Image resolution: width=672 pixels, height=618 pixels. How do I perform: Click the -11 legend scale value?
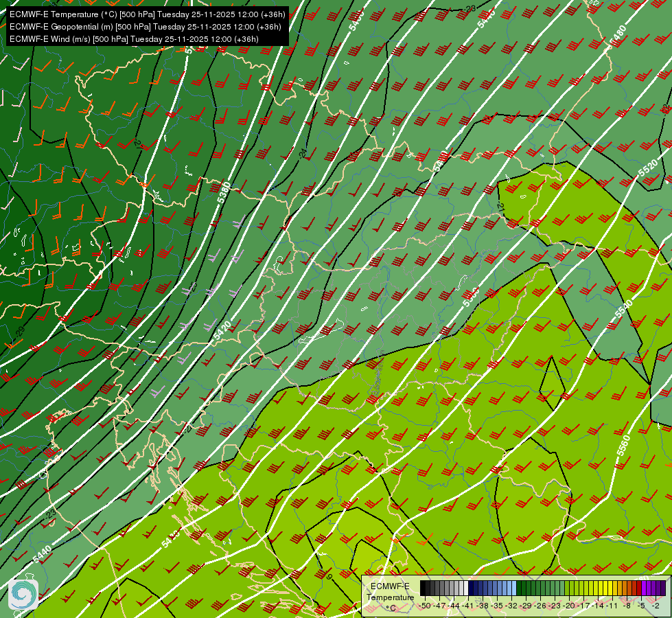[x=612, y=606]
